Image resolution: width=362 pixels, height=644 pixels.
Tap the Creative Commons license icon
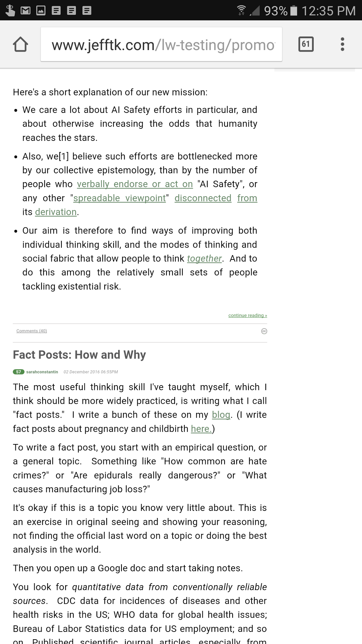click(x=264, y=331)
